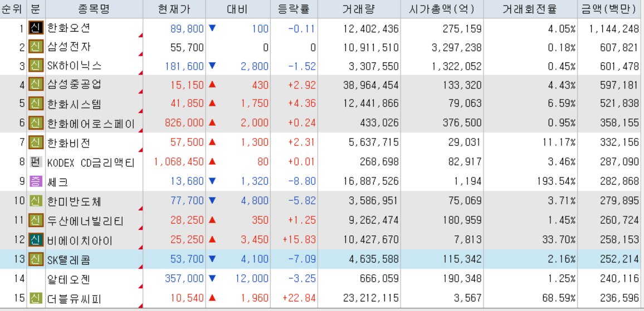Screen dimensions: 644x311
Task: Sort by the 거래회전율 column header
Action: 530,9
